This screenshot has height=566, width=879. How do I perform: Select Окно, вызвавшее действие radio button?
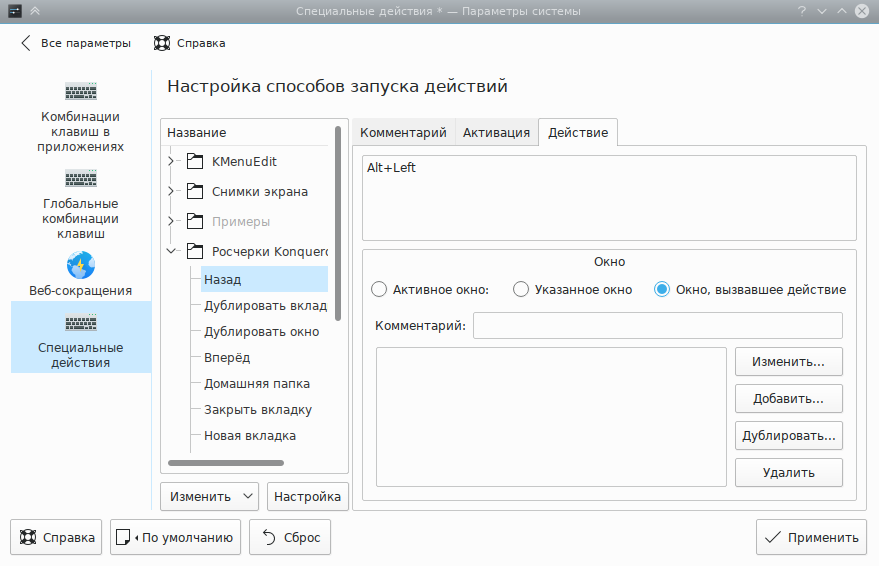pyautogui.click(x=661, y=290)
